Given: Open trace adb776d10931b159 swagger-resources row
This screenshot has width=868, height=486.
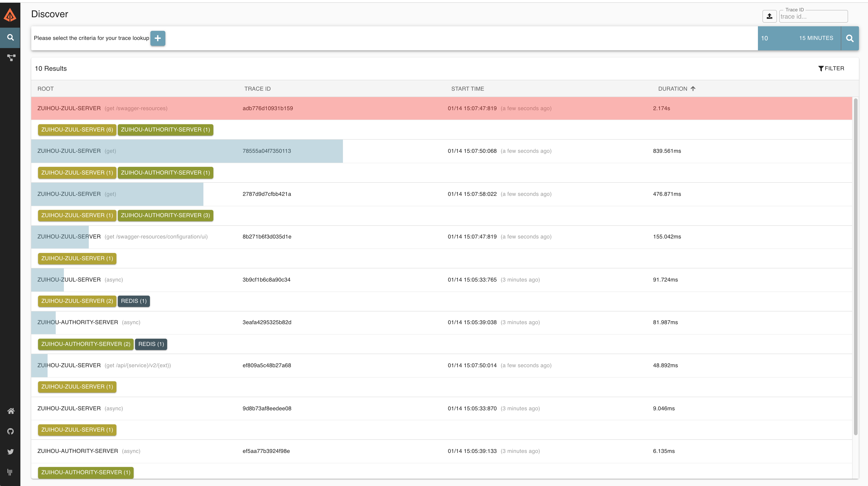Looking at the screenshot, I should click(441, 108).
